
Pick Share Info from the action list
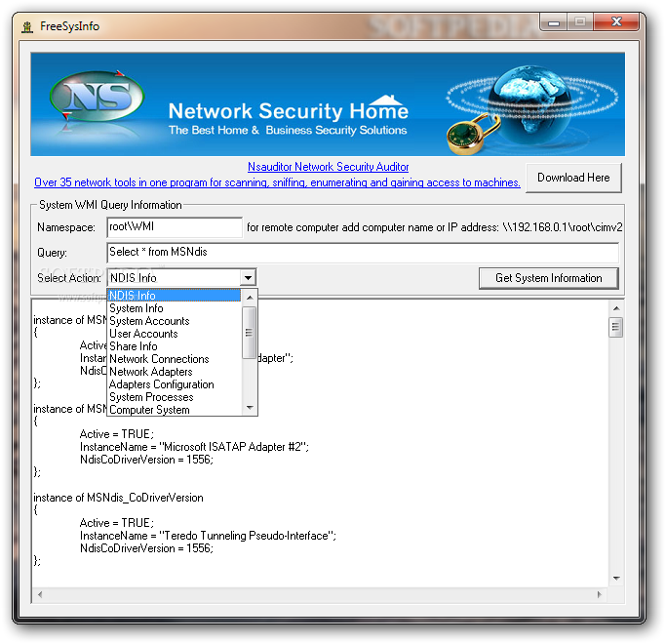tap(175, 346)
